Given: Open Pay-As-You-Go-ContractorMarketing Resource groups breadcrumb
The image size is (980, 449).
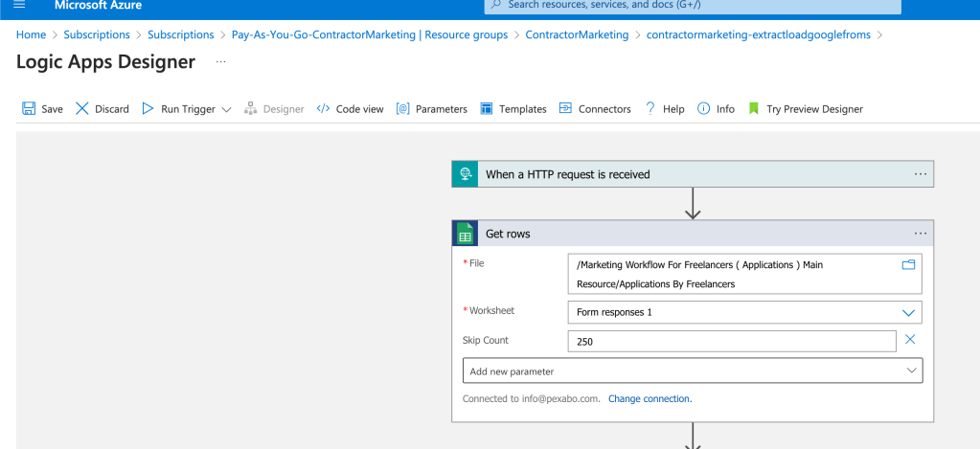Looking at the screenshot, I should coord(370,35).
